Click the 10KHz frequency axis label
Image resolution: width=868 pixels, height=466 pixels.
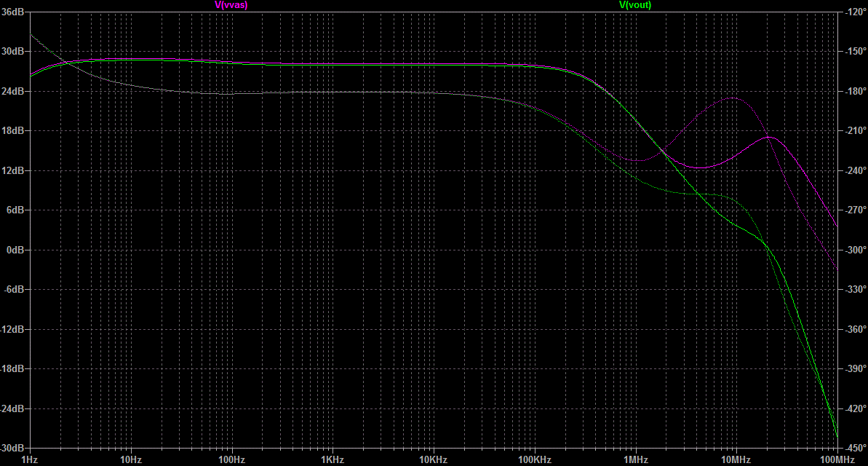(x=434, y=460)
